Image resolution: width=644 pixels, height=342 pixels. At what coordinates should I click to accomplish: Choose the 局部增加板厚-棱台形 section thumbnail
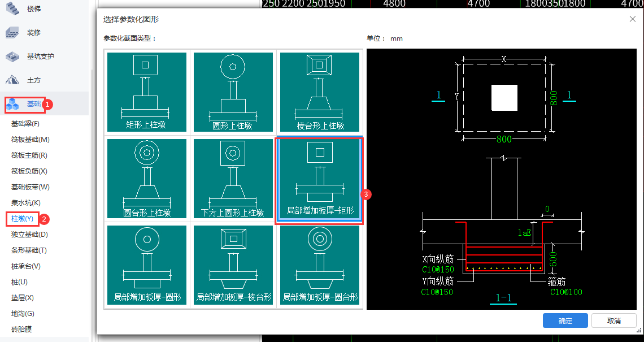[233, 265]
